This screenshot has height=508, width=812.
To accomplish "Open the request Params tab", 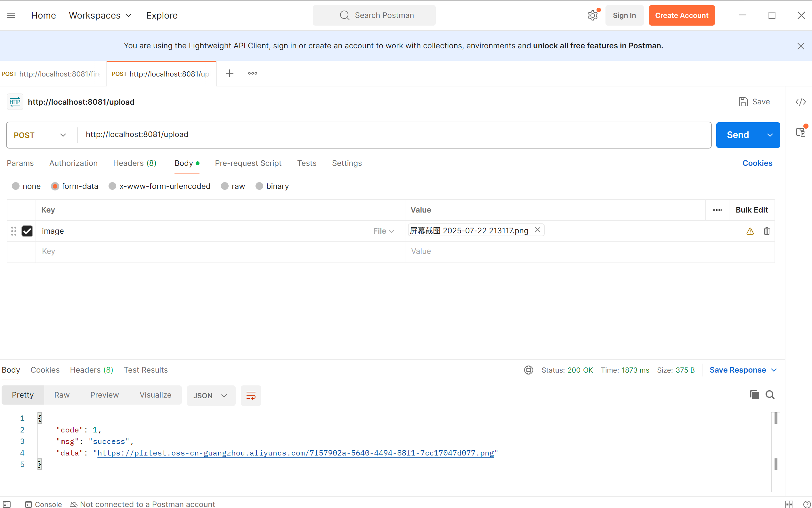I will pos(20,163).
